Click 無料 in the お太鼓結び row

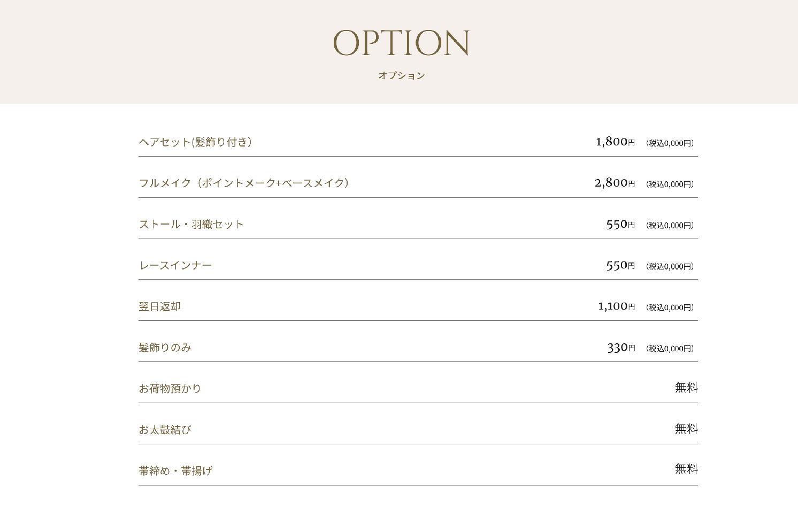click(686, 429)
